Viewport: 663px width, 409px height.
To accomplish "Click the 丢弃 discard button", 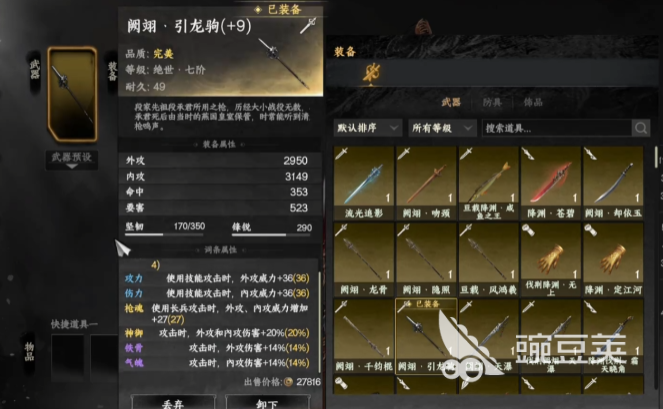I will pos(173,402).
